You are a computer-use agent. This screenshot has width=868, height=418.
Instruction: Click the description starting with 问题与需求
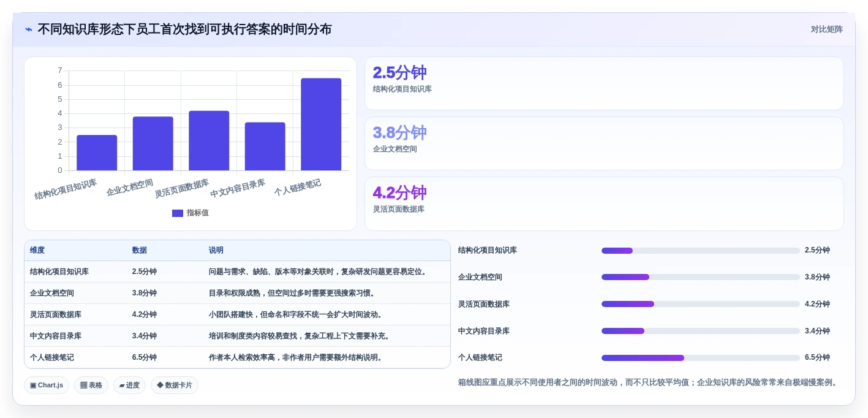(x=319, y=272)
